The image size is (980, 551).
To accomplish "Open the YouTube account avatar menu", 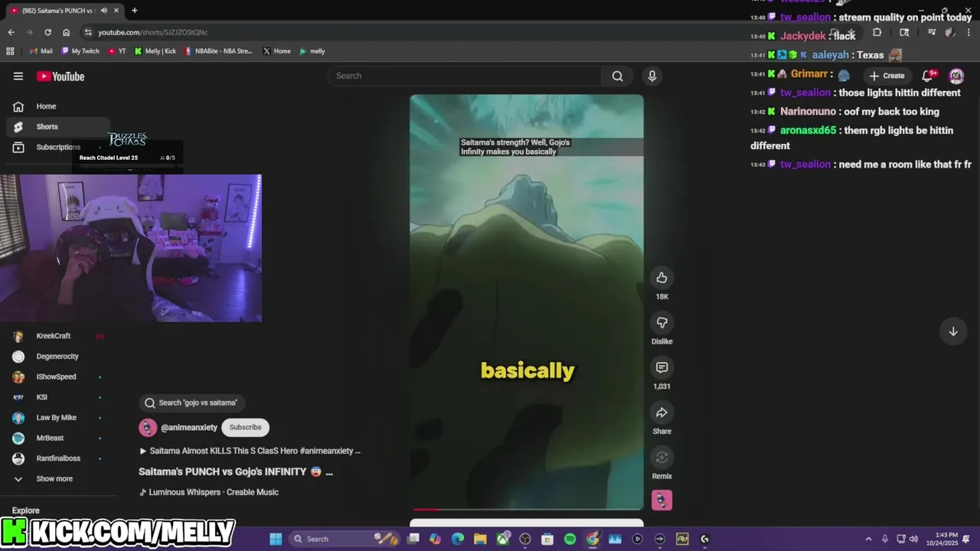I will click(956, 76).
